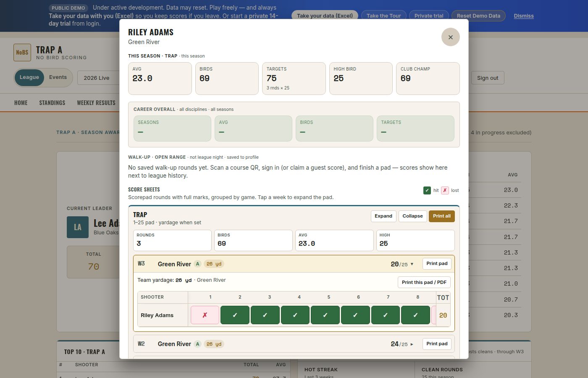Click the CLUB CHAMP 69 stat card
Viewport: 588px width, 378px height.
click(428, 79)
